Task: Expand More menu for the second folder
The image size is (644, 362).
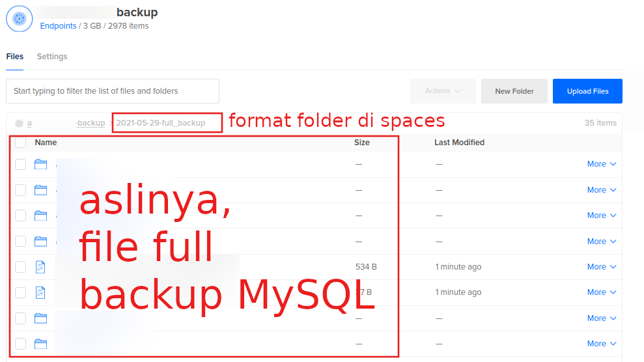Action: click(602, 190)
